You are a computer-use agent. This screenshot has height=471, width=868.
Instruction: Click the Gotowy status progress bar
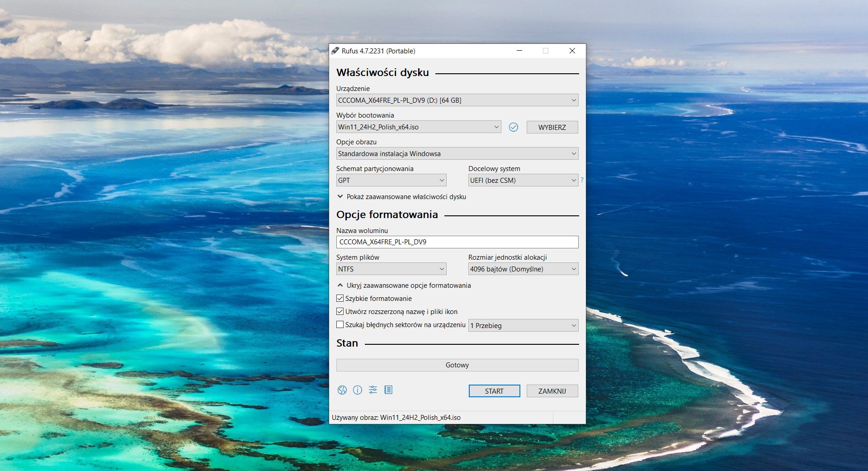[457, 365]
